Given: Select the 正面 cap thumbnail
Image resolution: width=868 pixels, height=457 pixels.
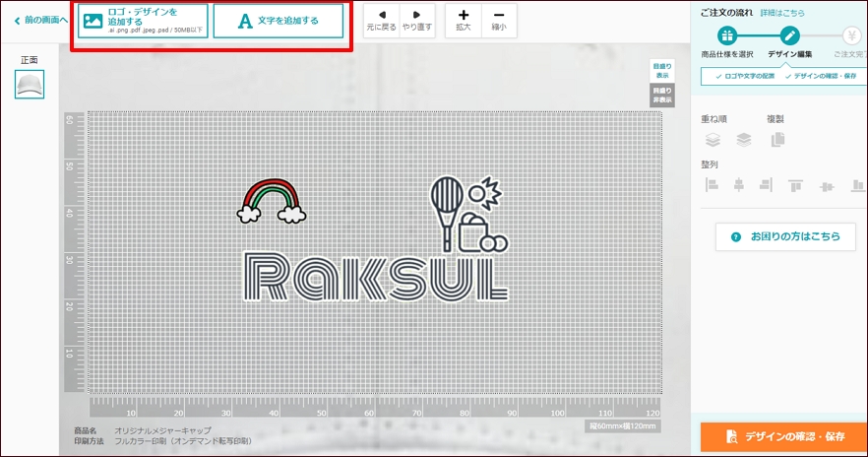Looking at the screenshot, I should [30, 84].
